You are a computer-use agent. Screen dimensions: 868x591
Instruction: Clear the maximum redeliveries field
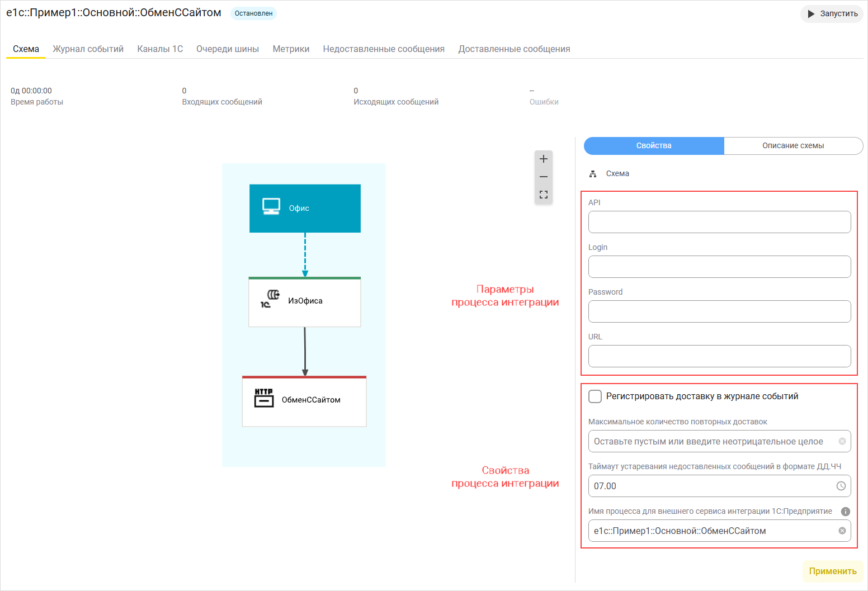(842, 441)
